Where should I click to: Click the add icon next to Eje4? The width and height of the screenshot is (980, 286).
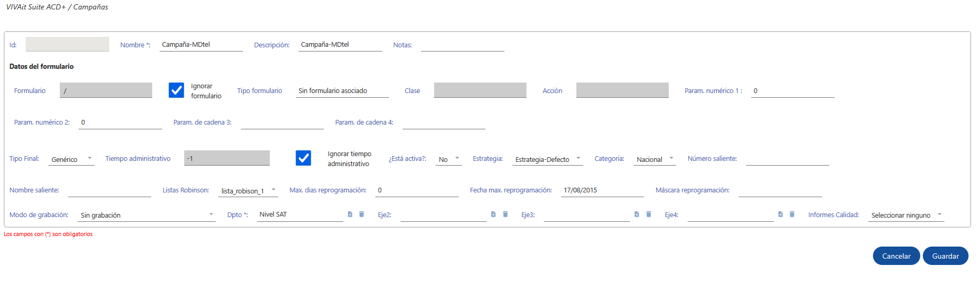pos(781,214)
